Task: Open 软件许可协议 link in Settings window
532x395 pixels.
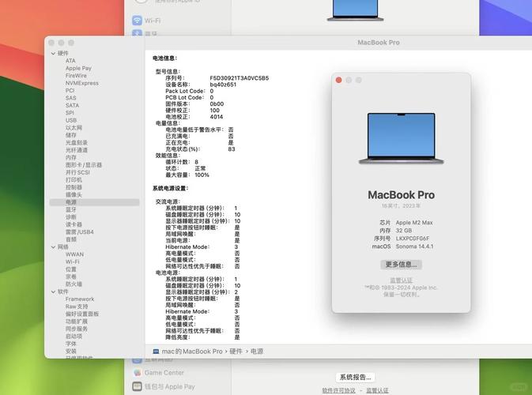Action: coord(338,390)
